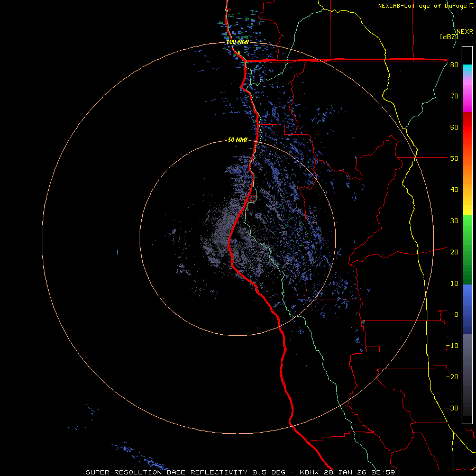476x476 pixels.
Task: Click the 10 dBZ scale value
Action: tap(454, 283)
